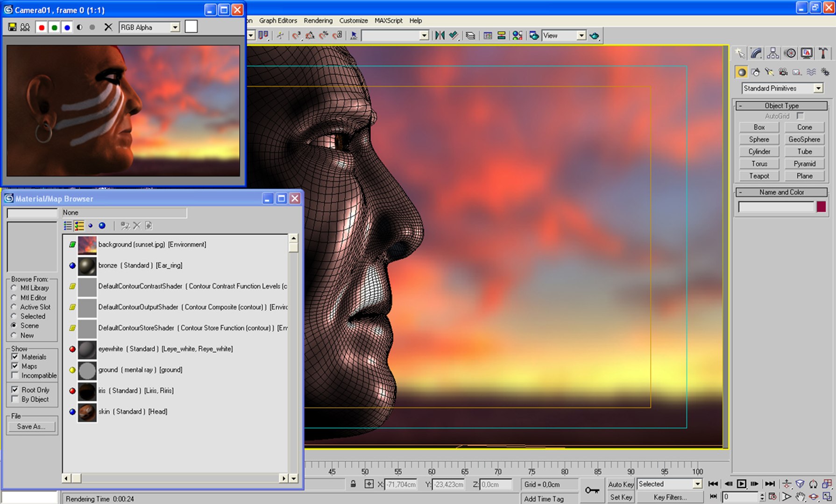Image resolution: width=836 pixels, height=504 pixels.
Task: Uncheck the Maps checkbox under Show
Action: click(15, 366)
